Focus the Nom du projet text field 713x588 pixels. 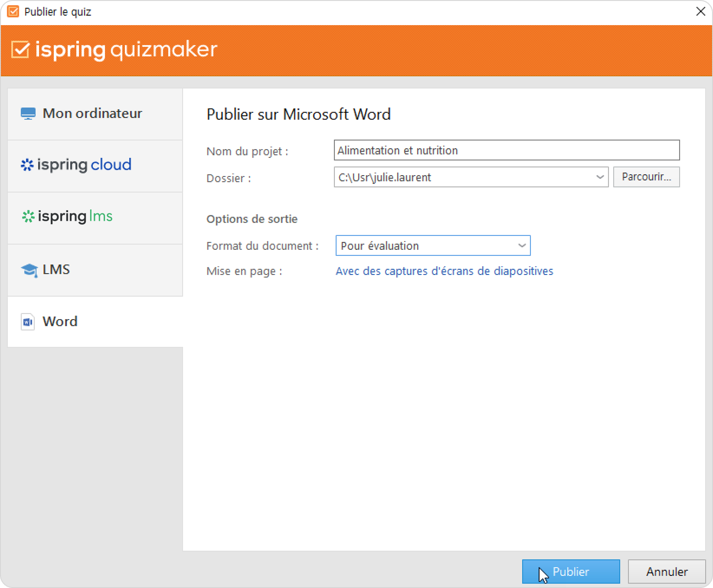[x=506, y=150]
